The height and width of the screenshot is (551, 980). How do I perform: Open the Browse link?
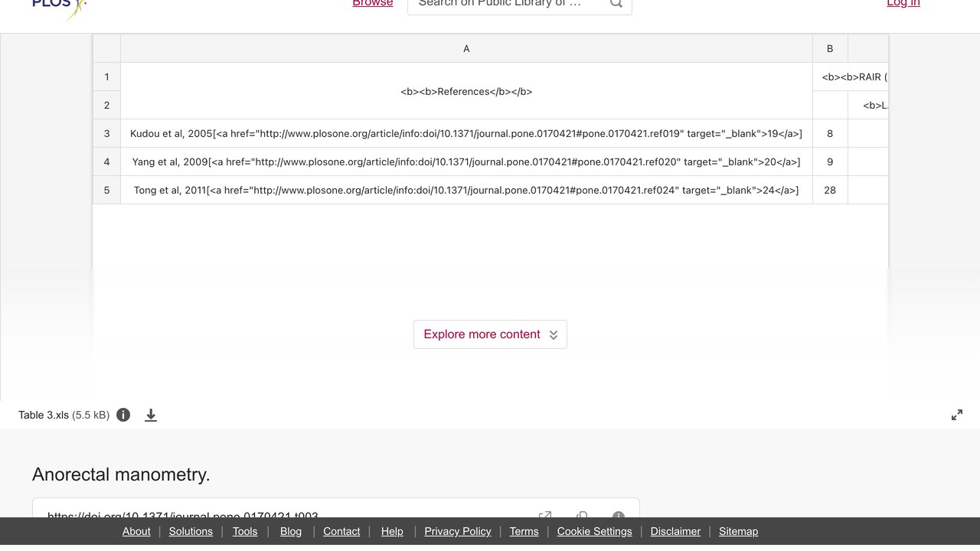click(373, 3)
